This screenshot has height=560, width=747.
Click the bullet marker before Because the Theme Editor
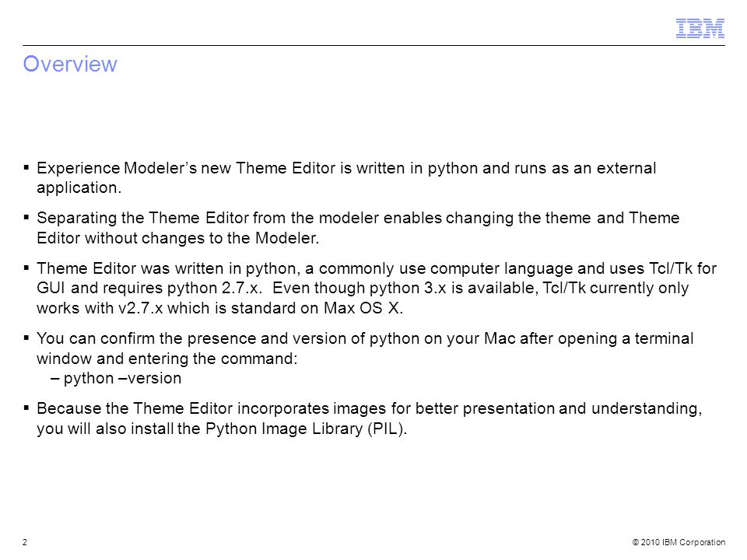point(26,408)
